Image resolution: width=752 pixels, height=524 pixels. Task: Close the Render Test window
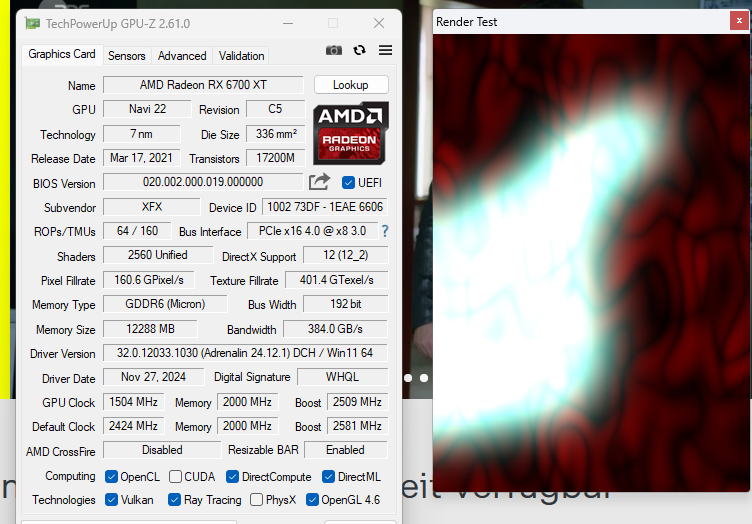pyautogui.click(x=739, y=21)
